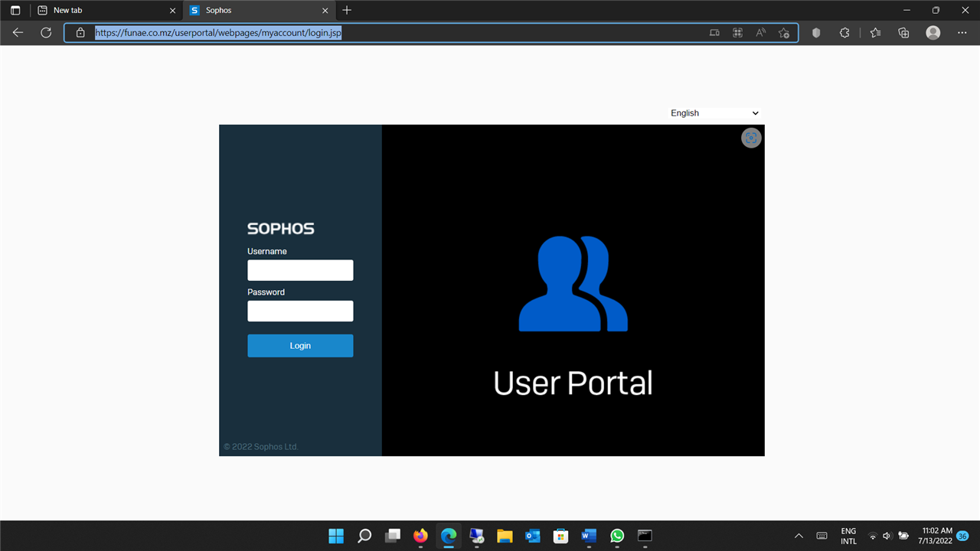This screenshot has height=551, width=980.
Task: Click the URL in address bar
Action: tap(218, 33)
